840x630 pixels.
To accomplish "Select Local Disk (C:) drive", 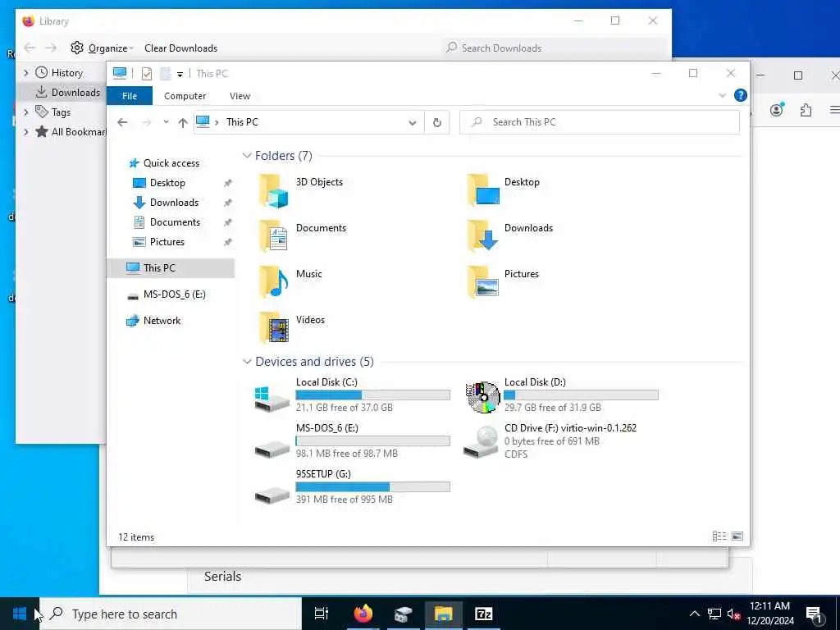I will [352, 397].
